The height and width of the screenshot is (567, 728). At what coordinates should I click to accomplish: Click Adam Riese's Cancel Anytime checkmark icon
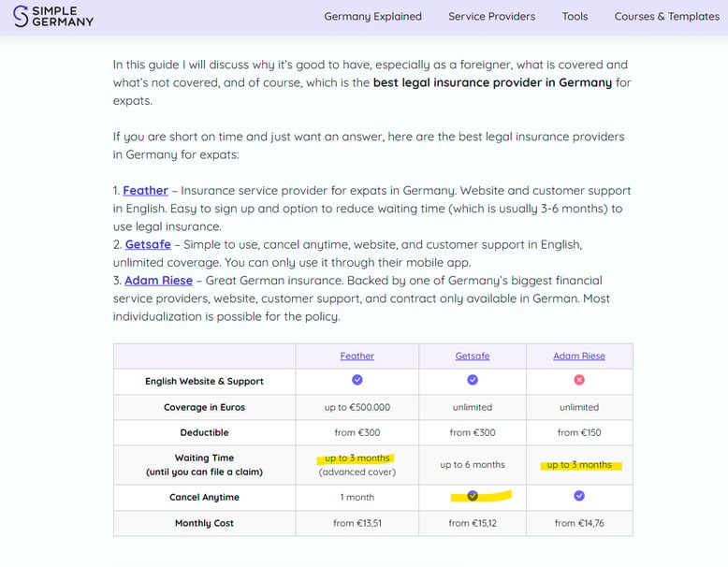[579, 496]
